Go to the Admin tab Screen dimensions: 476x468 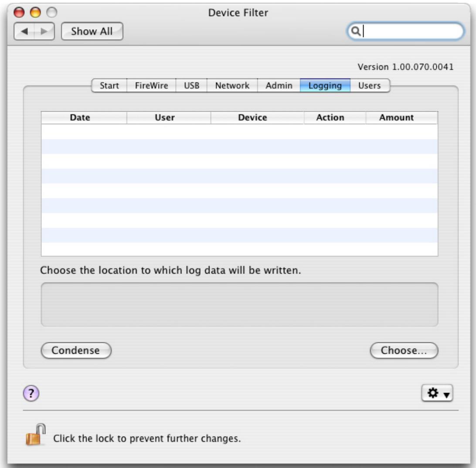pos(279,85)
